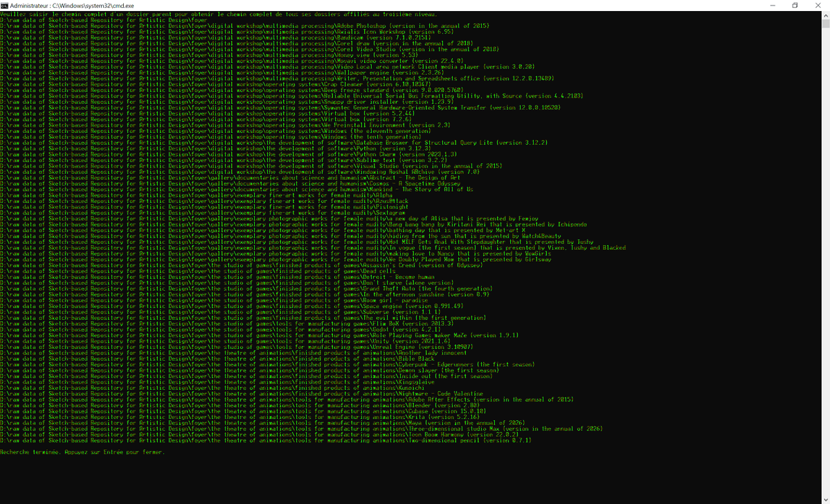Click the vertical scrollbar thumb
The height and width of the screenshot is (504, 830).
point(826,24)
